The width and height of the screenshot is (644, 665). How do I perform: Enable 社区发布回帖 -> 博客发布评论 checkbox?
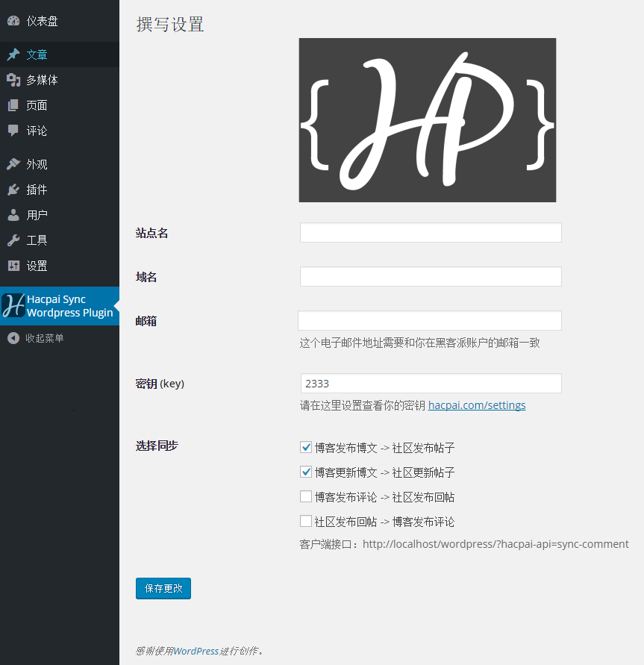306,521
